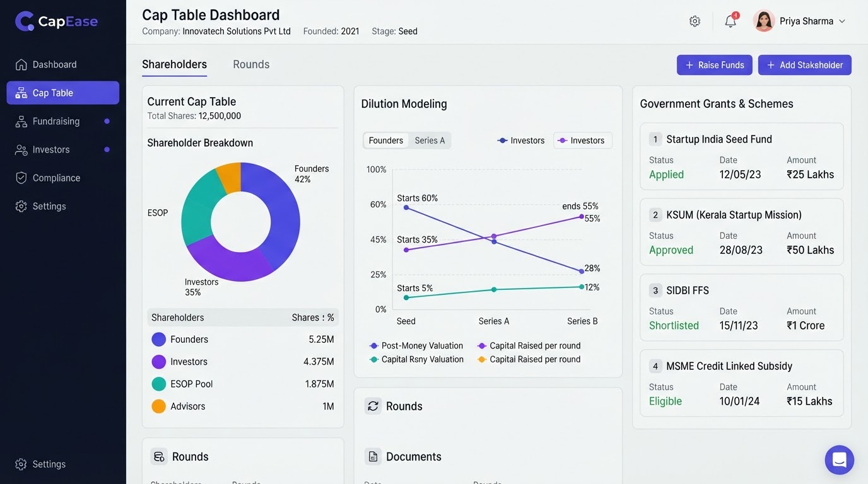This screenshot has height=484, width=868.
Task: Click the Innovatech Solutions Pvt Ltd company name
Action: click(x=237, y=32)
